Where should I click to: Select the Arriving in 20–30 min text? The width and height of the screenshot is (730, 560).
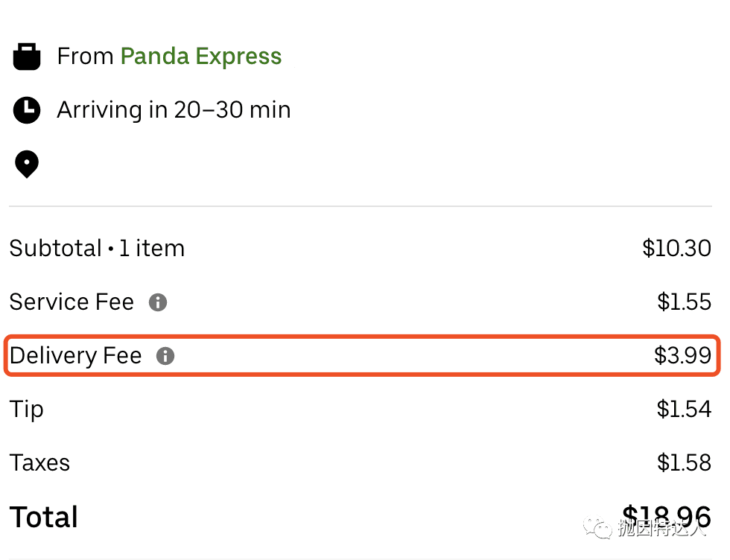(174, 110)
